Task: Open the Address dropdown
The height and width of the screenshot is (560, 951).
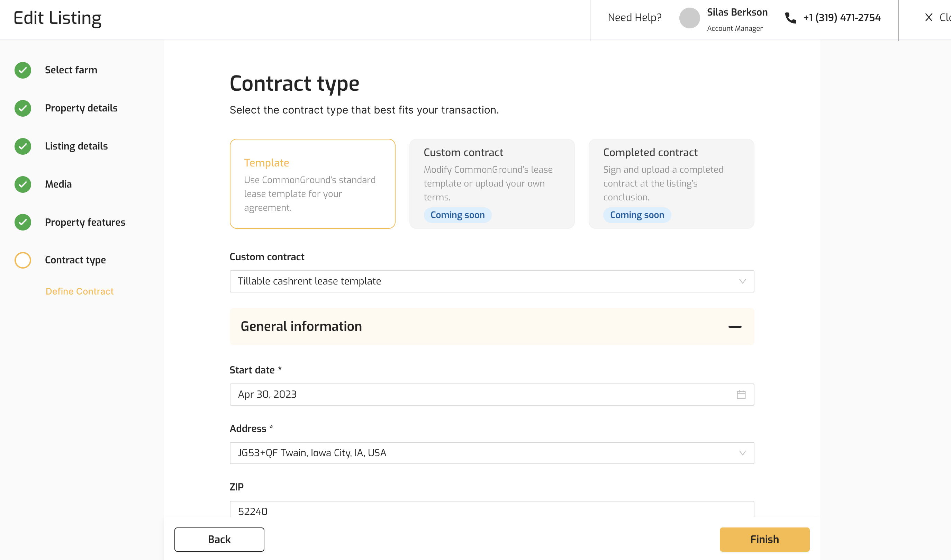Action: [x=492, y=453]
